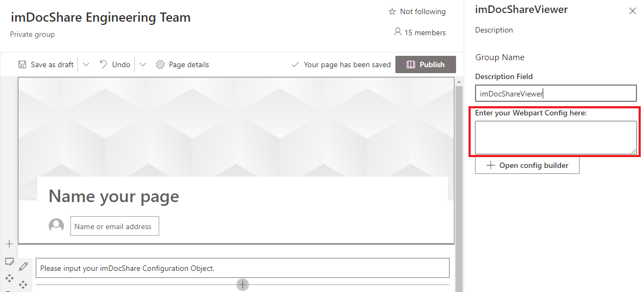
Task: Click the "Description Field" label
Action: click(x=504, y=76)
